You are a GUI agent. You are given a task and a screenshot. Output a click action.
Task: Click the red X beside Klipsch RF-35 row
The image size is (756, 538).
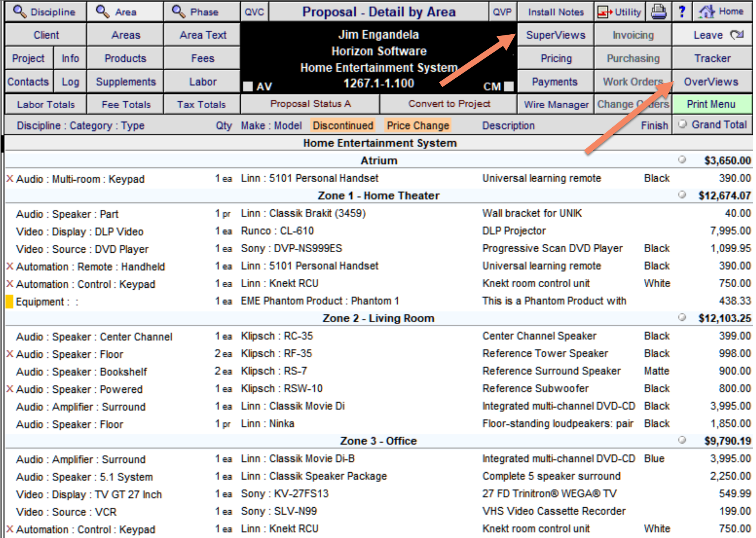[x=10, y=354]
